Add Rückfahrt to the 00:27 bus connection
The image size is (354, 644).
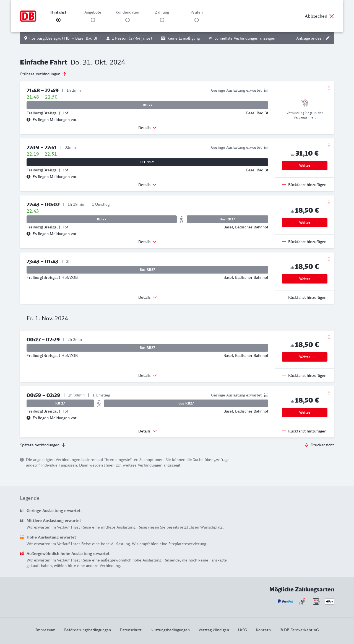(x=304, y=375)
